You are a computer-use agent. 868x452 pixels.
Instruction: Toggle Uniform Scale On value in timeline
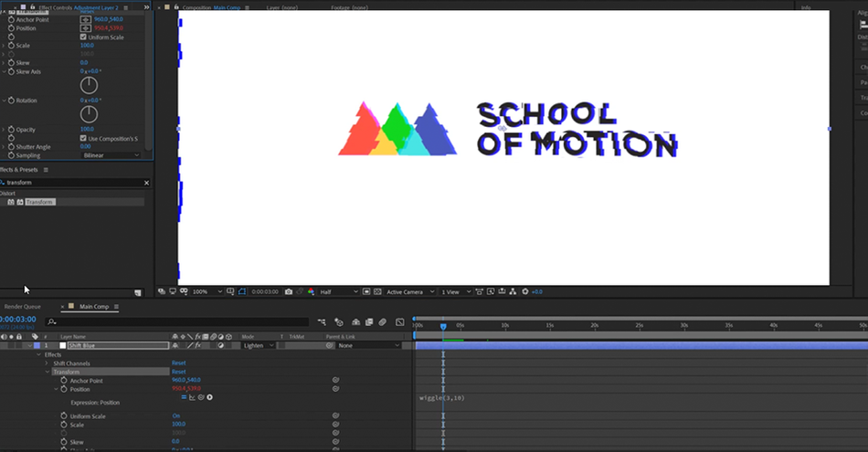(176, 416)
